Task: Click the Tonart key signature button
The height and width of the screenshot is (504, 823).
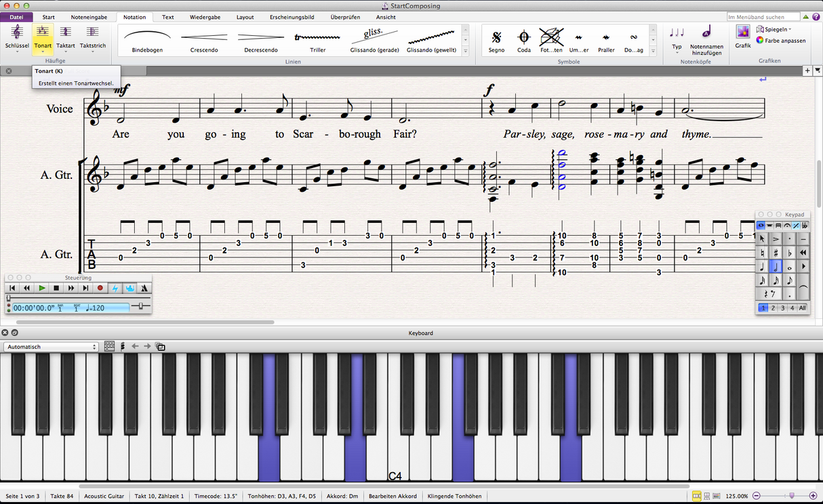Action: coord(43,38)
